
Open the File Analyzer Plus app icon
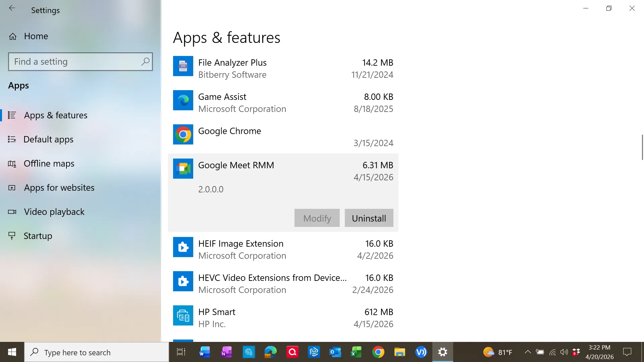tap(183, 66)
